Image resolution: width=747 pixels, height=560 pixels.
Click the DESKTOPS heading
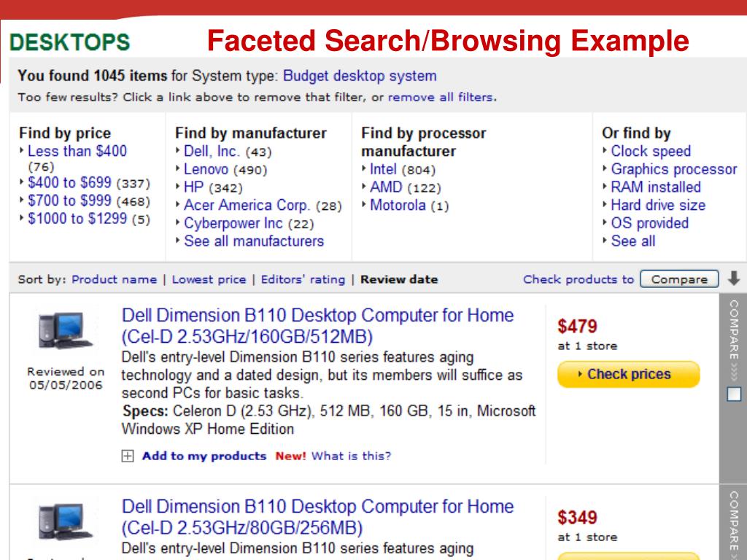point(69,42)
